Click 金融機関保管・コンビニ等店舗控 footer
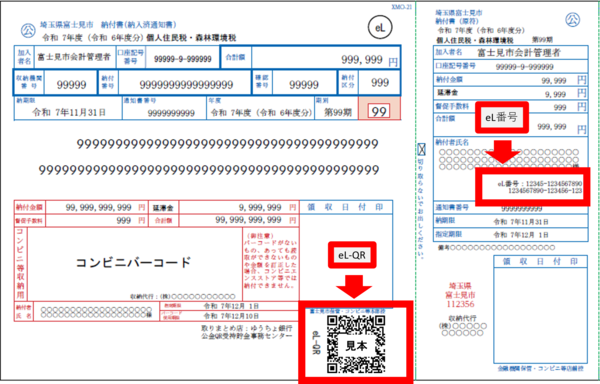Viewport: 600px width, 384px height. coord(540,368)
